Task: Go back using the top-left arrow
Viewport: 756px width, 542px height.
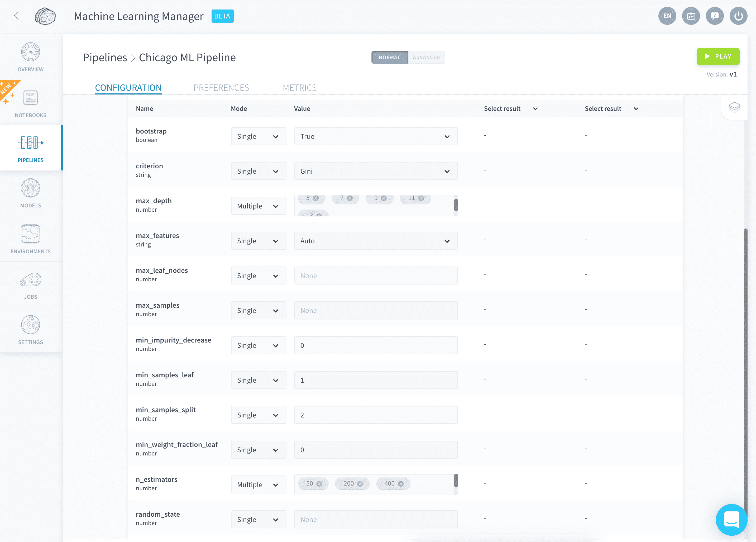Action: 16,16
